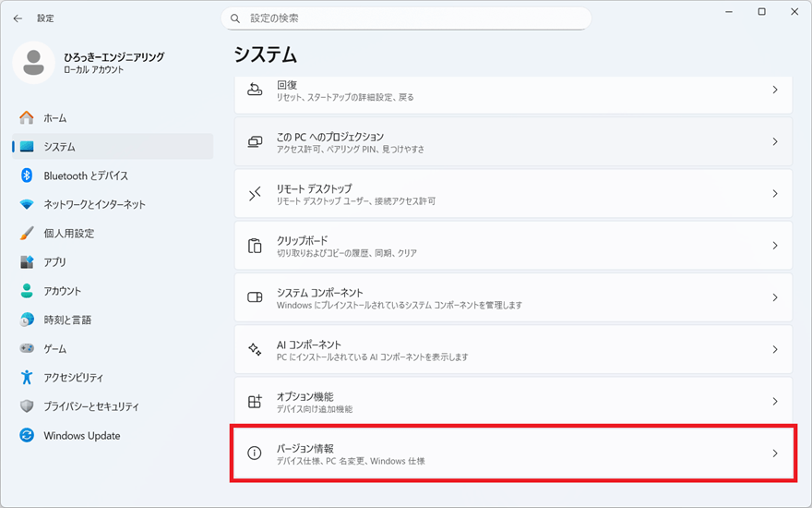The height and width of the screenshot is (508, 812).
Task: Click the ネットワークとインターネット Wi-Fi icon
Action: click(27, 204)
